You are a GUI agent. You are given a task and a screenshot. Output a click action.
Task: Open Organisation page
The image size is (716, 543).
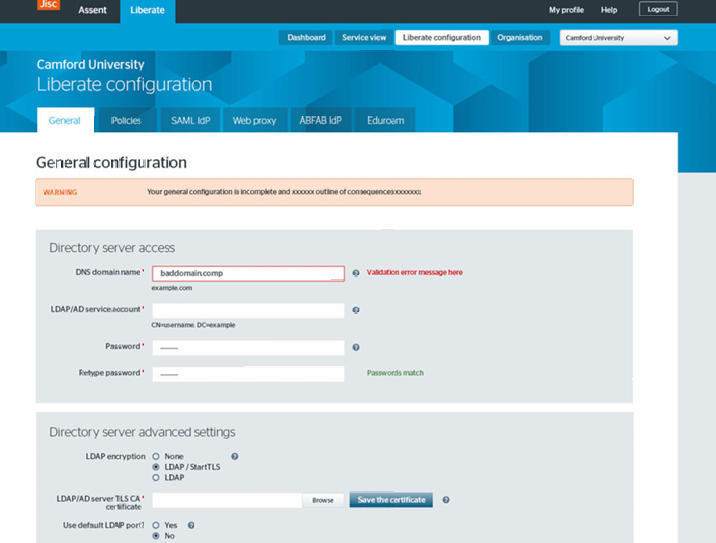[x=520, y=37]
